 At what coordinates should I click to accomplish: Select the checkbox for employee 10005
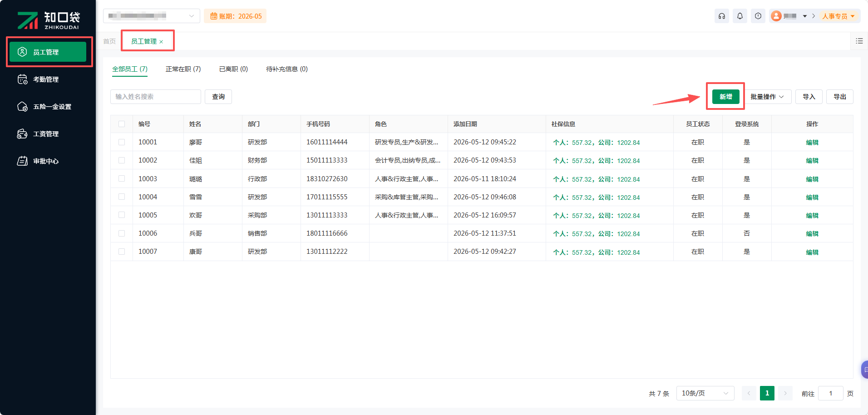pyautogui.click(x=122, y=215)
